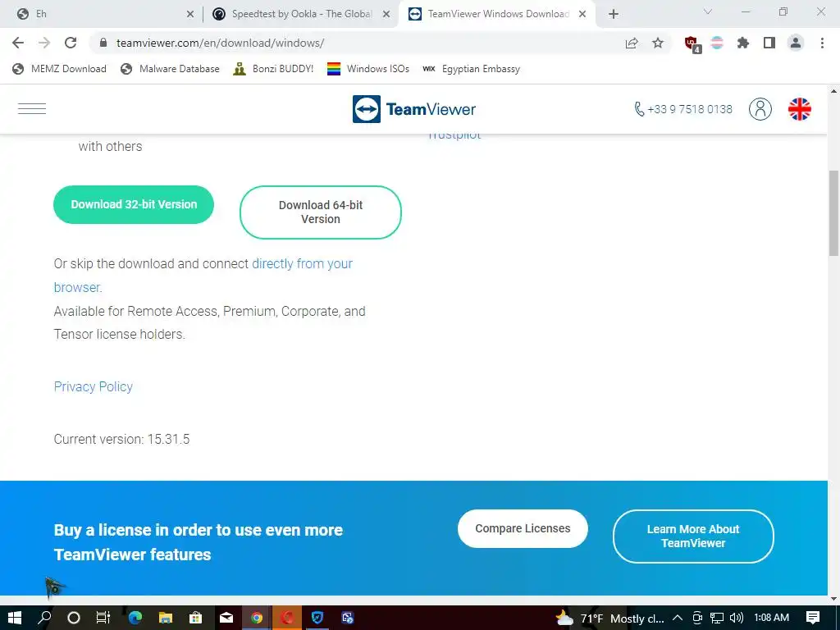Screen dimensions: 840x630
Task: Open the Bonzi BUDDY! bookmark
Action: pyautogui.click(x=273, y=69)
